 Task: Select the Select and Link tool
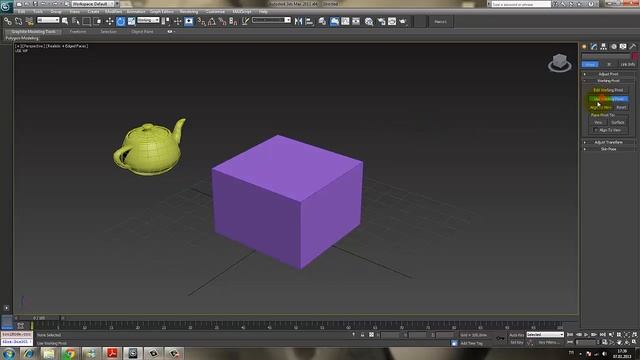click(x=8, y=21)
